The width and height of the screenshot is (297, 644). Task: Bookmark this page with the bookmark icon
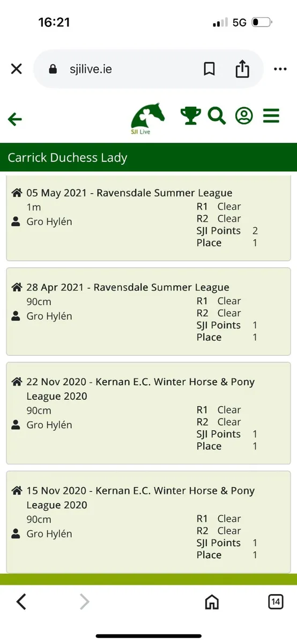pos(209,69)
